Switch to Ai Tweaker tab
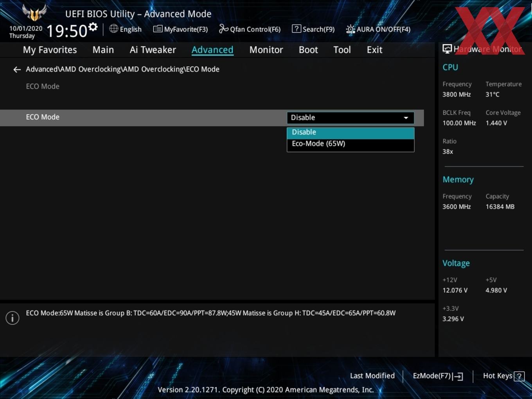Viewport: 532px width, 399px height. pyautogui.click(x=153, y=50)
